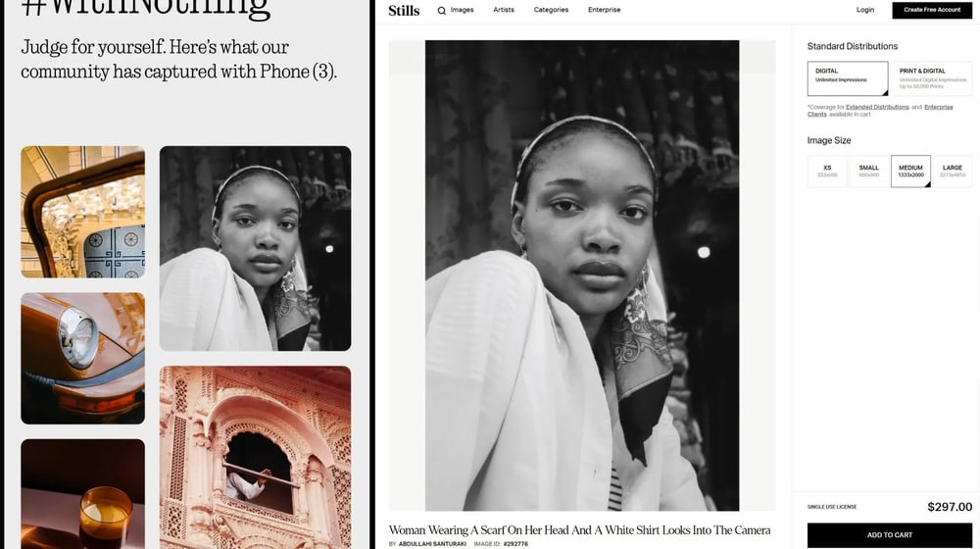The height and width of the screenshot is (549, 980).
Task: Click the Add To Cart button
Action: click(x=890, y=535)
